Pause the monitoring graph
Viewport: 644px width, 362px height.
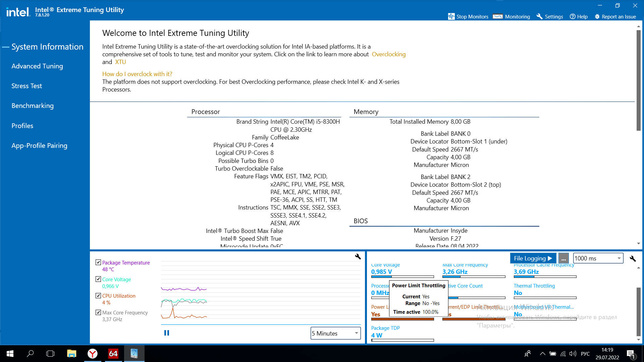pos(167,333)
